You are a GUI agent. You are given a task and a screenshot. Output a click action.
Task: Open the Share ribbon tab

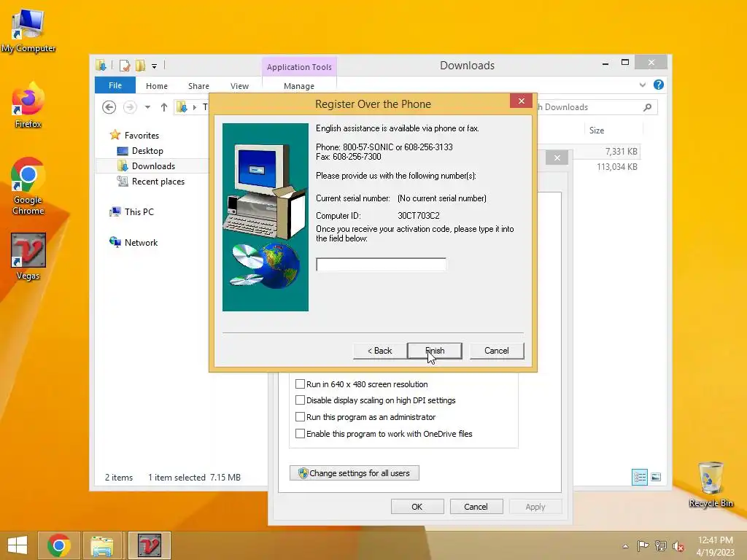click(198, 86)
